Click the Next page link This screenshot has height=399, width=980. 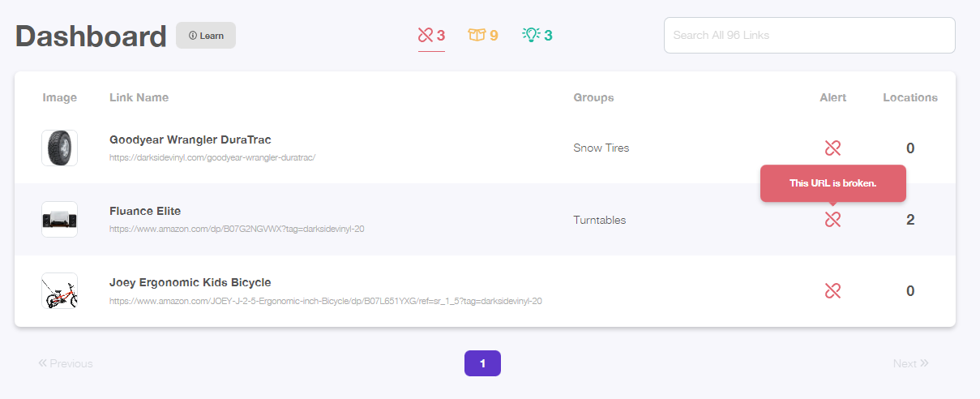coord(911,363)
